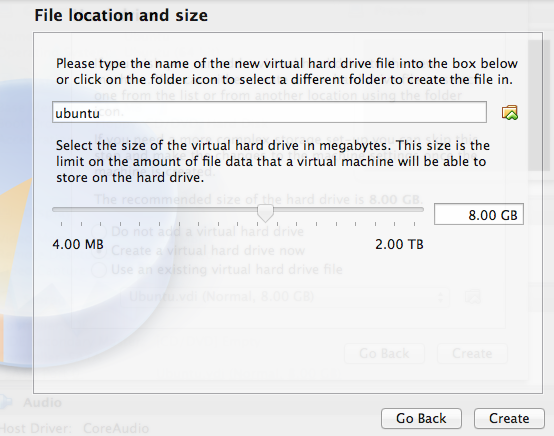
Task: Click the file name field containing "ubuntu"
Action: [269, 112]
